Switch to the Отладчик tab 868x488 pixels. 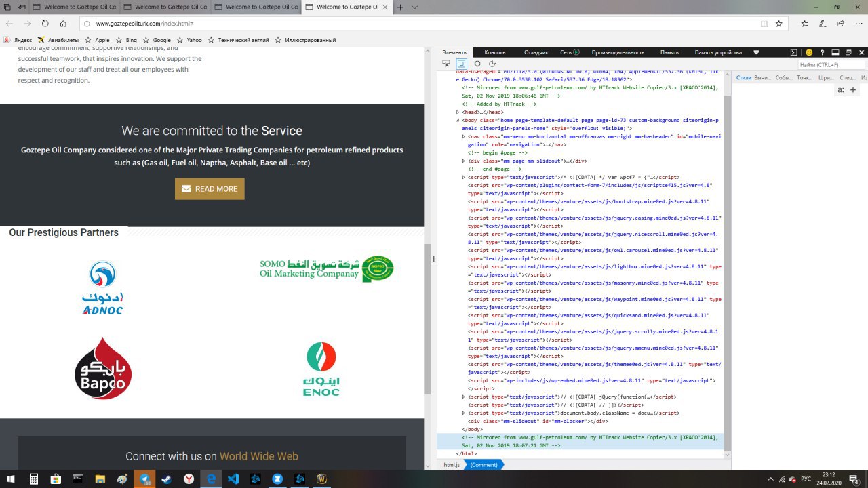coord(536,52)
